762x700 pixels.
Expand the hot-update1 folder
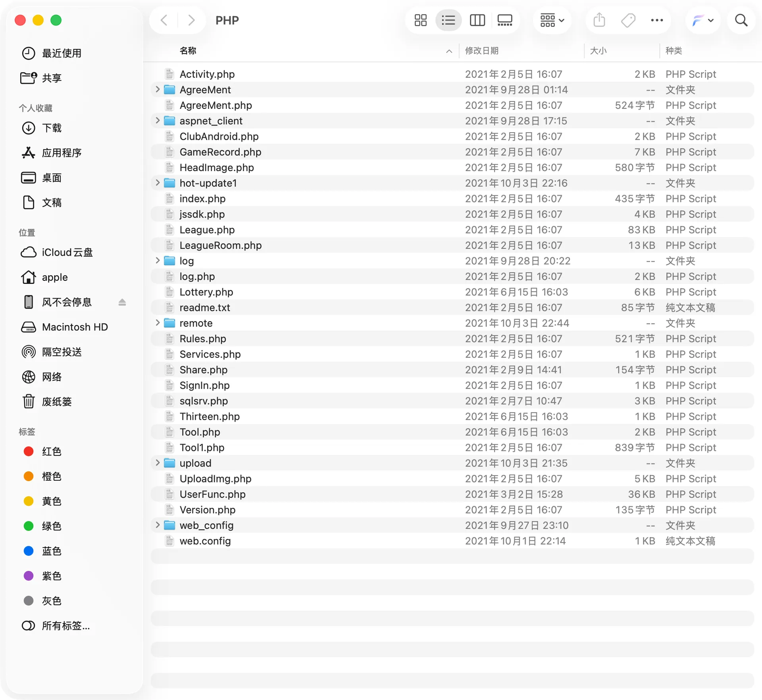coord(158,183)
